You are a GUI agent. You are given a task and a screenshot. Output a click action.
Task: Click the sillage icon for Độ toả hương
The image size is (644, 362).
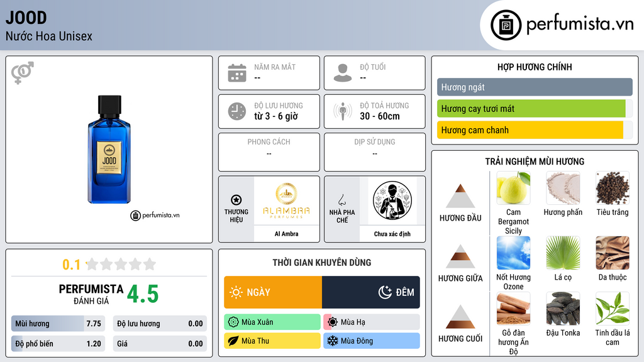pos(343,111)
